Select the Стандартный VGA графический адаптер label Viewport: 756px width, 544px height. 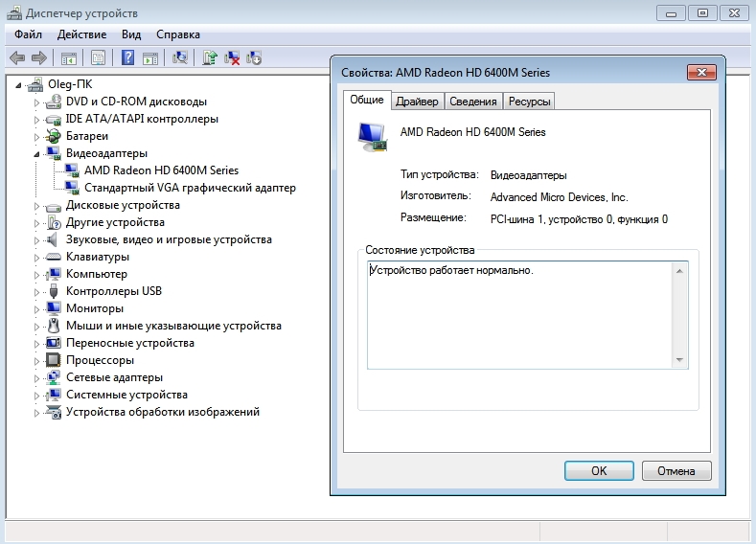tap(190, 188)
